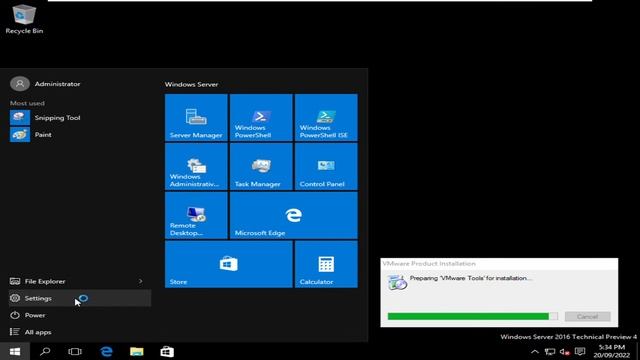Launch the Windows PowerShell ISE tile

[x=326, y=118]
